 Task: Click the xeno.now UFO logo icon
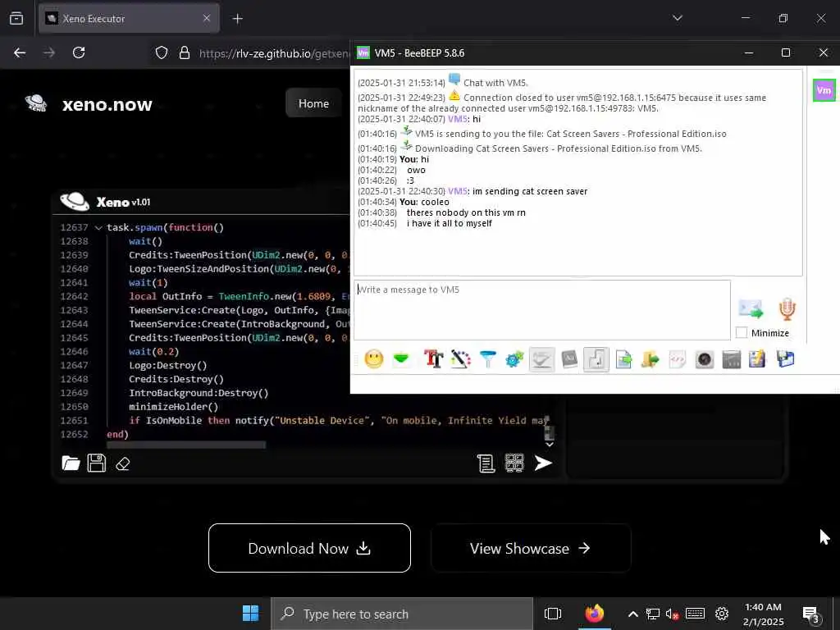coord(36,103)
